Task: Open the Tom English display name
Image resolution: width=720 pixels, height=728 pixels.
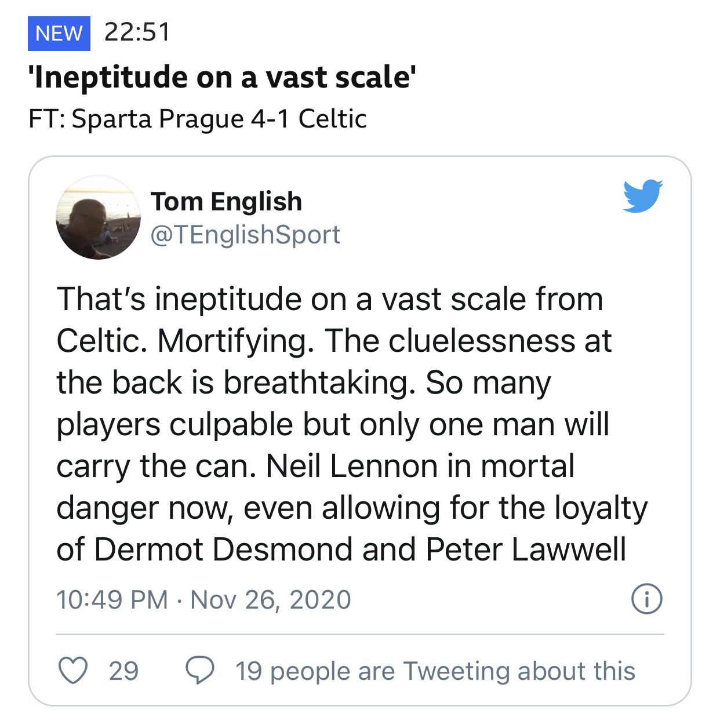Action: (x=226, y=202)
